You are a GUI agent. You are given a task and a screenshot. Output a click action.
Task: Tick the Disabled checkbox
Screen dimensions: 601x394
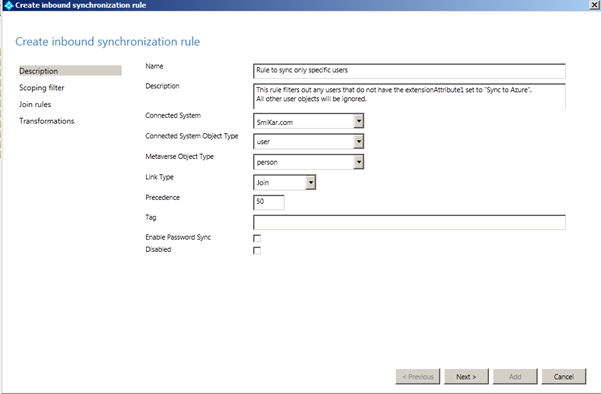pos(257,251)
